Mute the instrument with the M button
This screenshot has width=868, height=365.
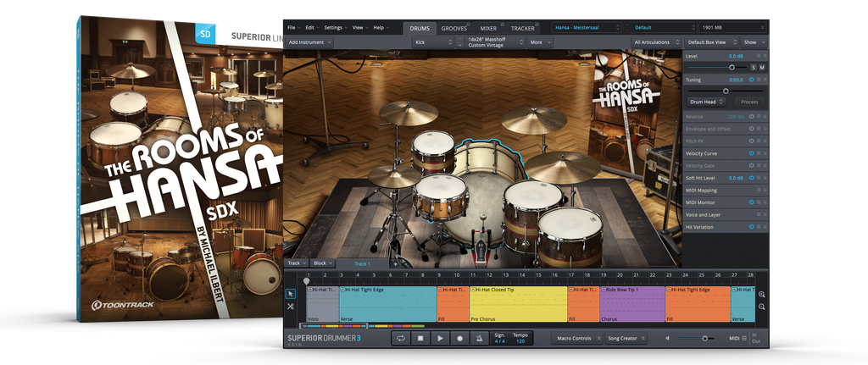(x=762, y=67)
